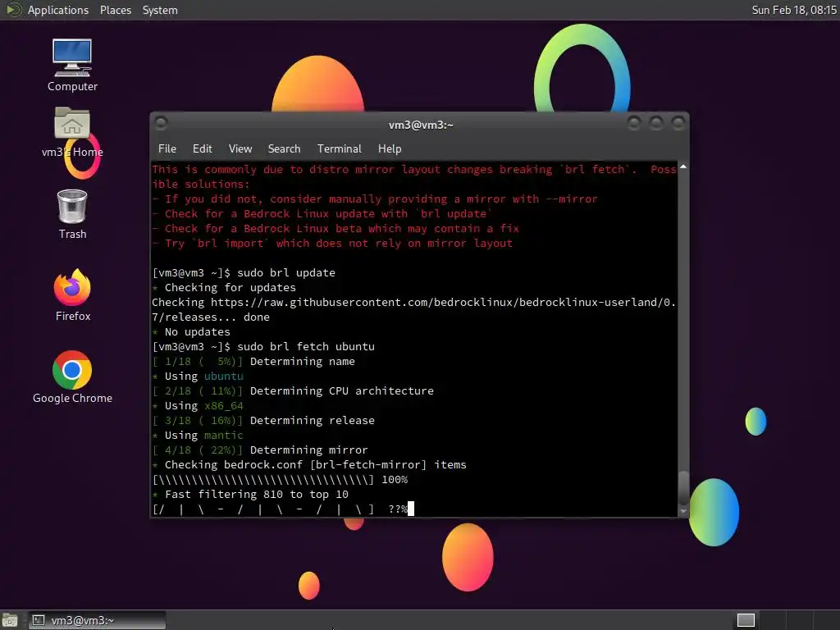Open the Applications menu
Viewport: 840px width, 630px height.
click(58, 10)
